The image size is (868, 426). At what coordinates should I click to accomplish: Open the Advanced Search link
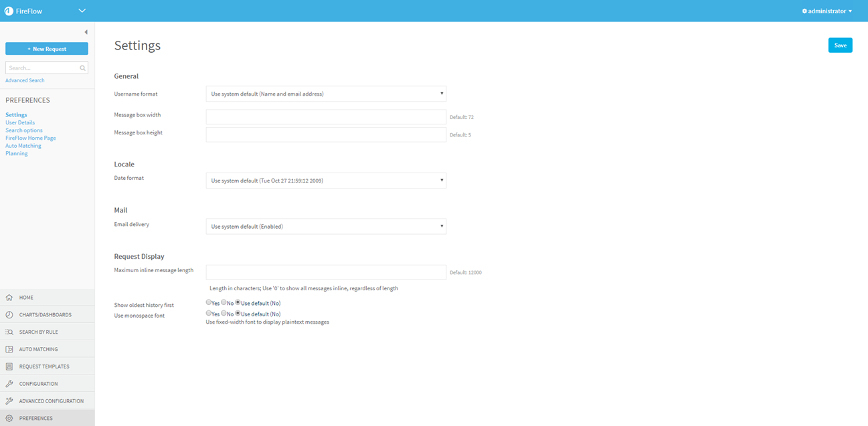(25, 80)
